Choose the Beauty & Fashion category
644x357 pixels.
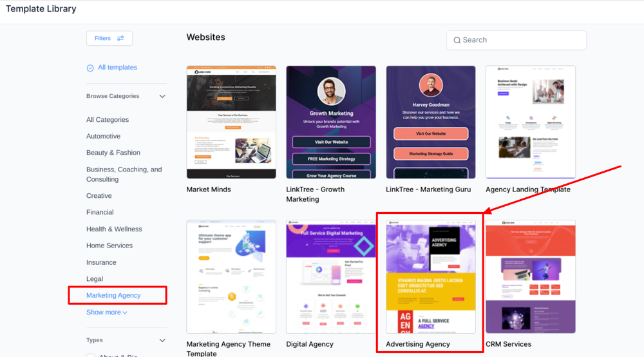113,153
